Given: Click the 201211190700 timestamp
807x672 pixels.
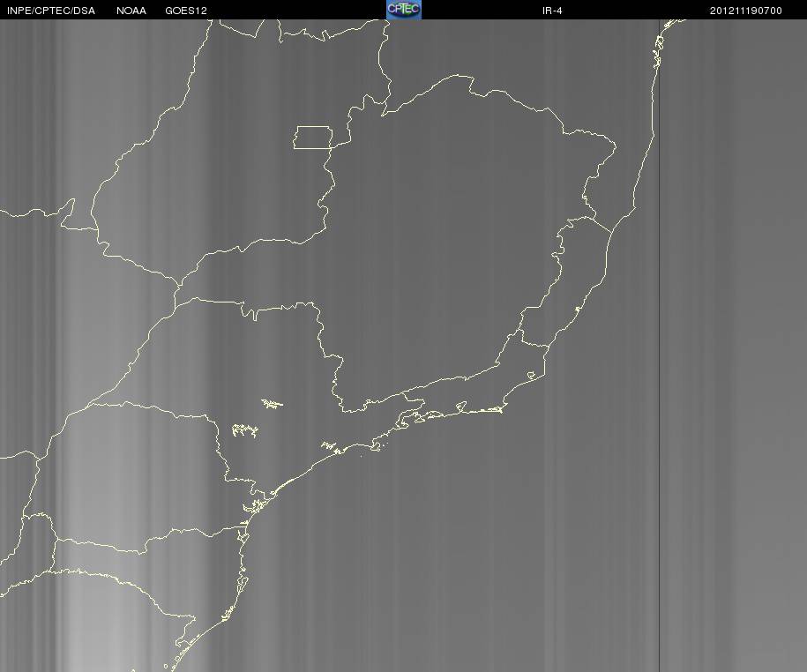Looking at the screenshot, I should click(x=746, y=11).
